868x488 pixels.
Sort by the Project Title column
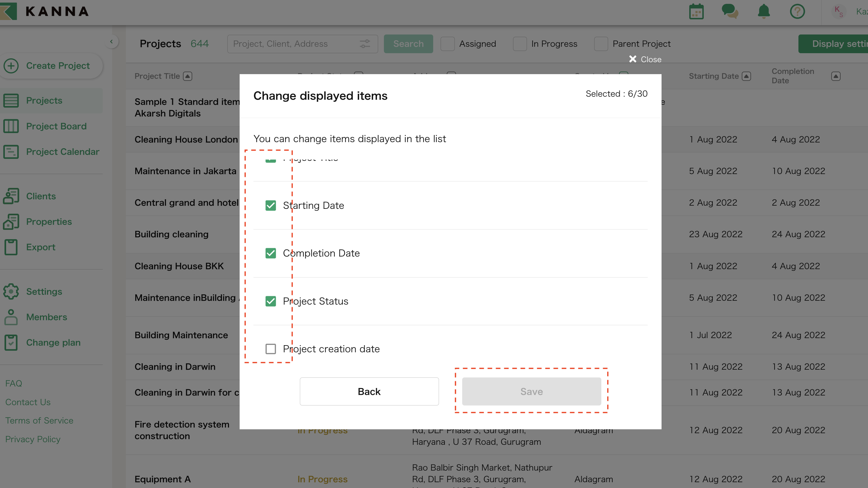pos(188,76)
